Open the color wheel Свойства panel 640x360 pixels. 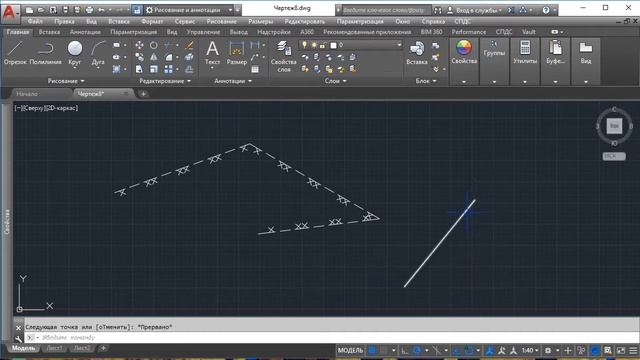point(464,52)
